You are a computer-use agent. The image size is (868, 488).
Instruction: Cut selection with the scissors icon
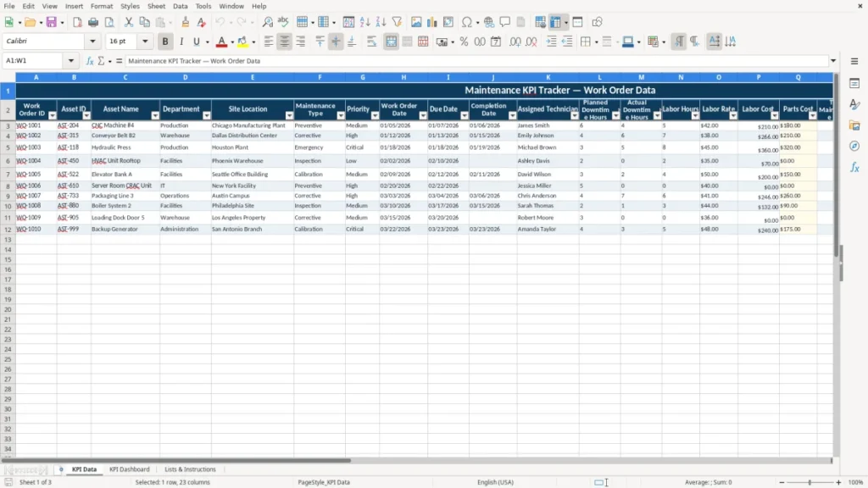(x=129, y=22)
